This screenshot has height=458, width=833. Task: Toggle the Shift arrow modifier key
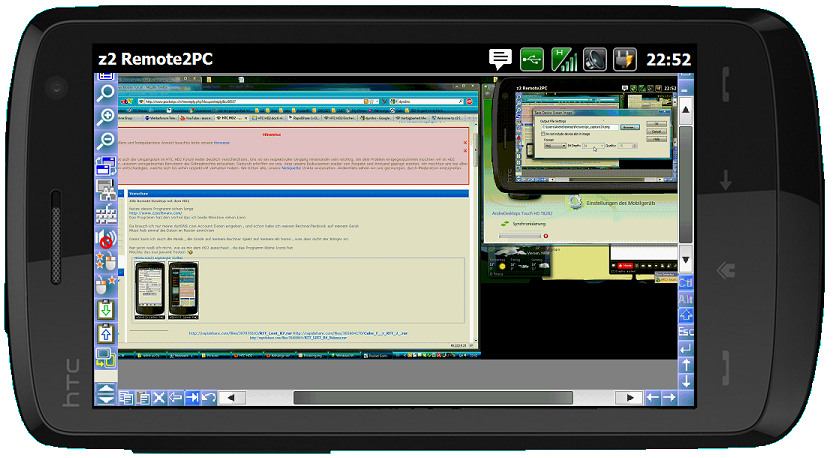[x=686, y=316]
